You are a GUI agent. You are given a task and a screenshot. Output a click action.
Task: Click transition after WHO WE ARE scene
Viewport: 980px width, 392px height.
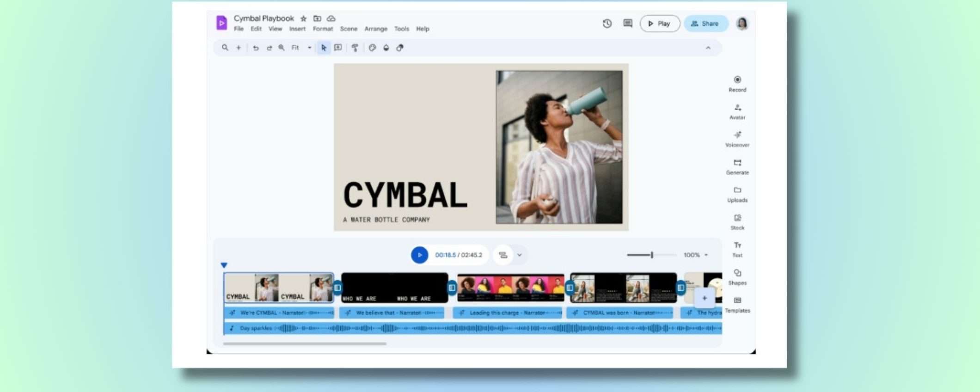click(x=452, y=288)
